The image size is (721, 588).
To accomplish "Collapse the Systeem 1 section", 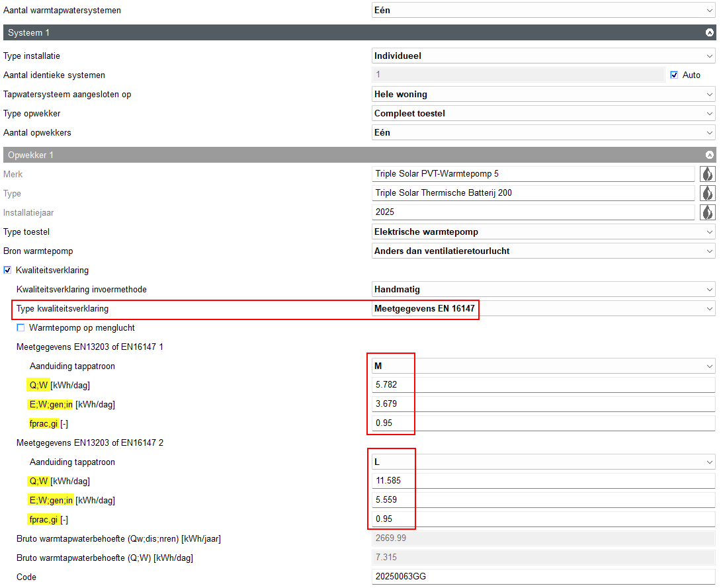I will pyautogui.click(x=710, y=32).
